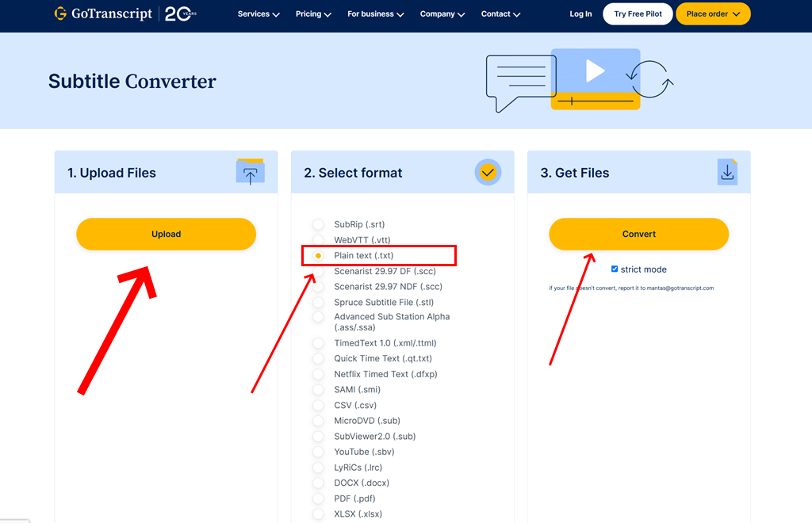Click the speech bubble illustration in banner
812x523 pixels.
519,81
